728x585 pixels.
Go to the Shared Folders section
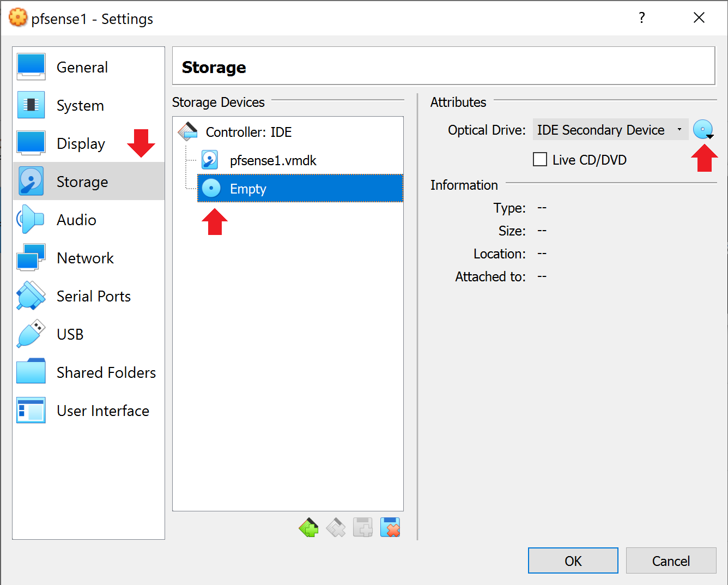pos(106,372)
